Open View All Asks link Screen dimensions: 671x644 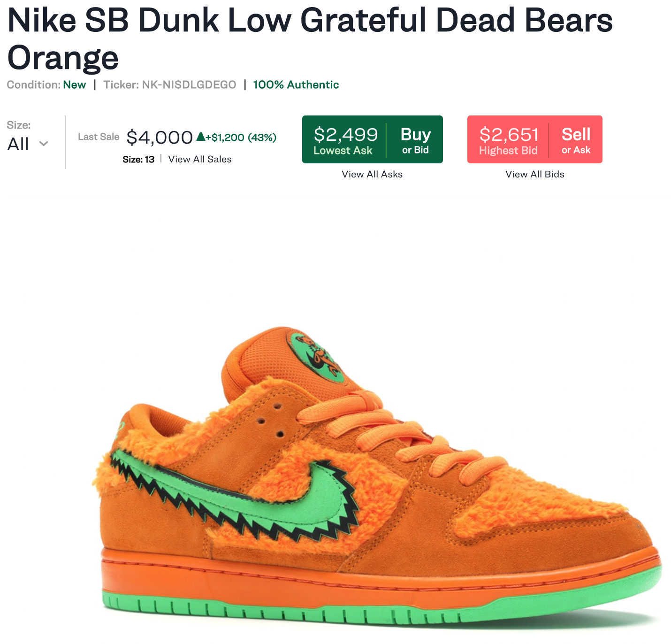[x=372, y=174]
